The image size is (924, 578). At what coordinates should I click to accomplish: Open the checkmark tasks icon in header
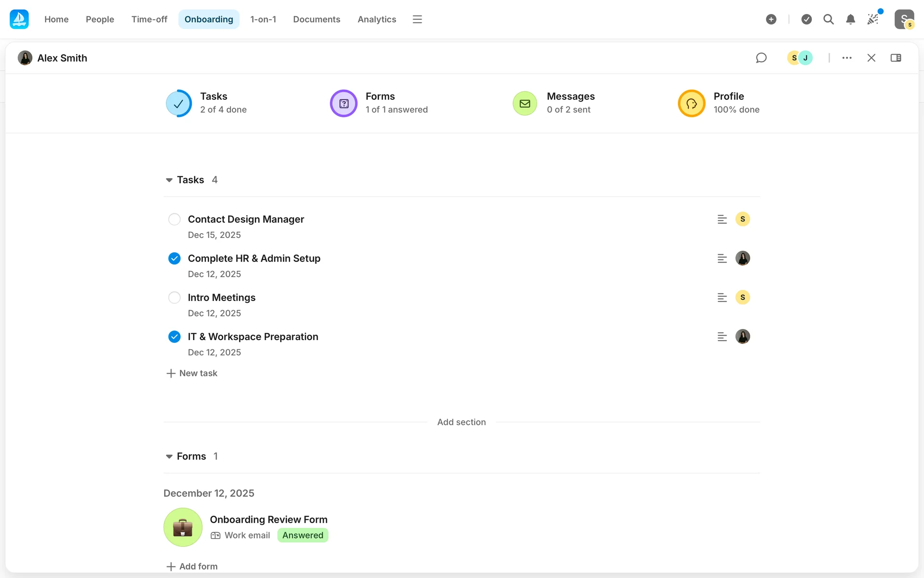pos(807,19)
